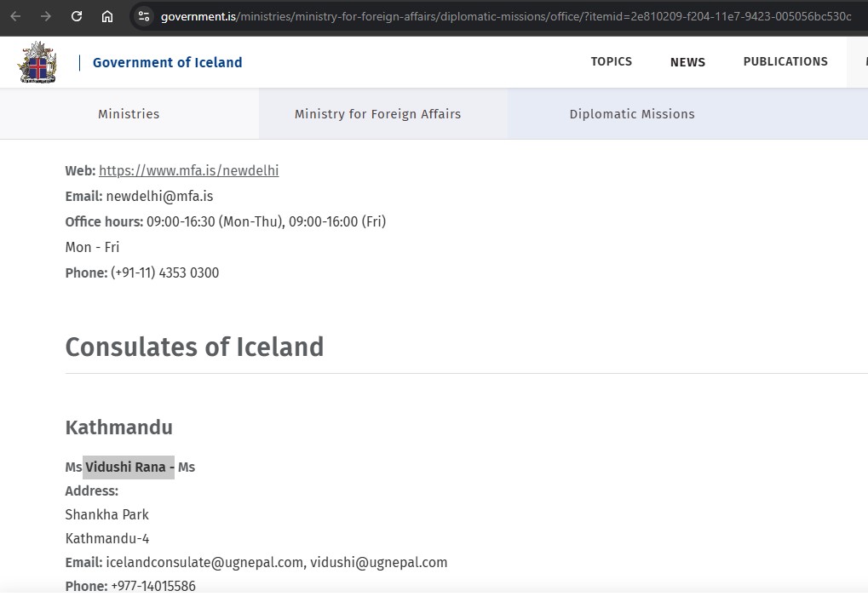Open the Government of Iceland homepage link
This screenshot has height=608, width=868.
(x=167, y=62)
